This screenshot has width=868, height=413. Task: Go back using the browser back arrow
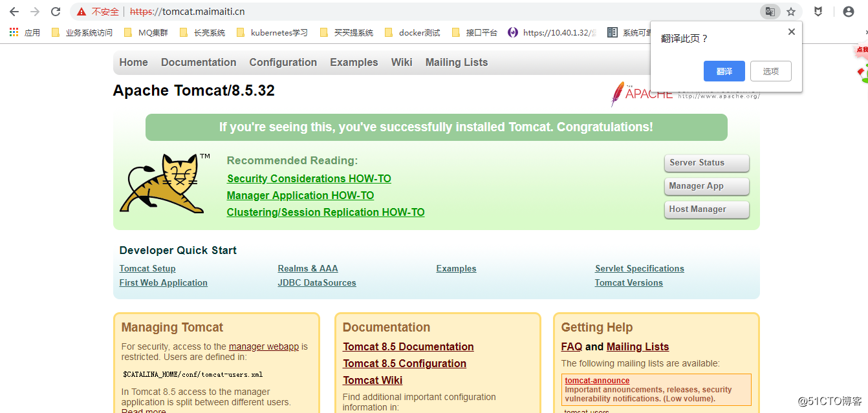(x=14, y=12)
